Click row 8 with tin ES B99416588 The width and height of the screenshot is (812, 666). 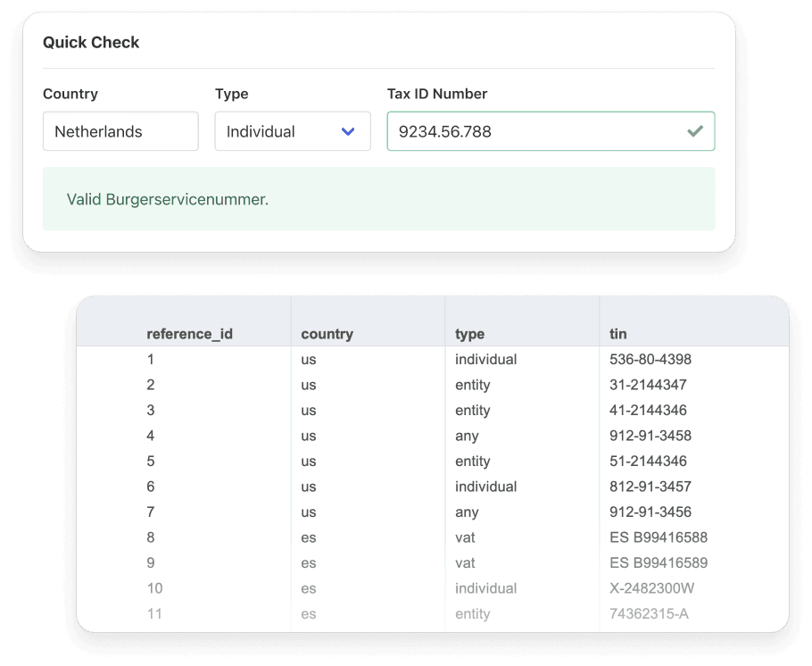(658, 537)
